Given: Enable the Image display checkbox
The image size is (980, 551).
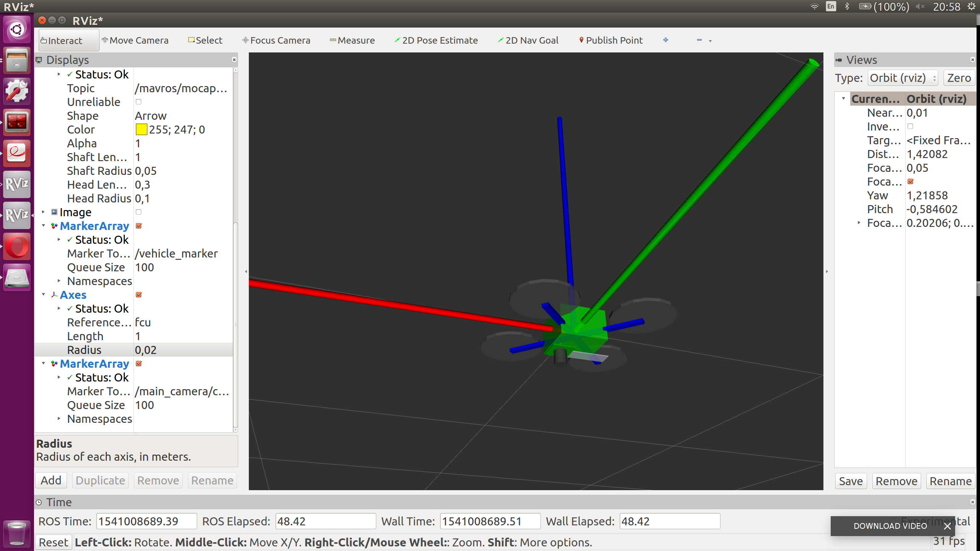Looking at the screenshot, I should point(139,212).
